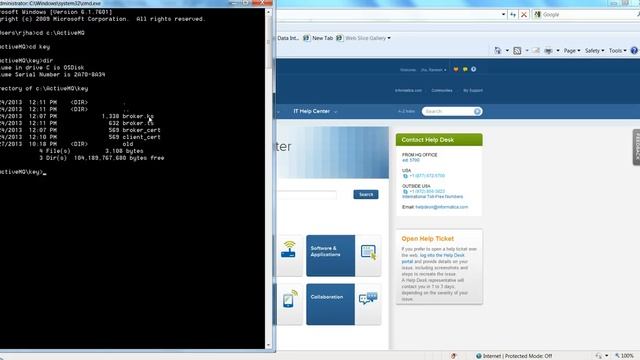Open the Page menu in browser
This screenshot has height=360, width=640.
pyautogui.click(x=572, y=51)
